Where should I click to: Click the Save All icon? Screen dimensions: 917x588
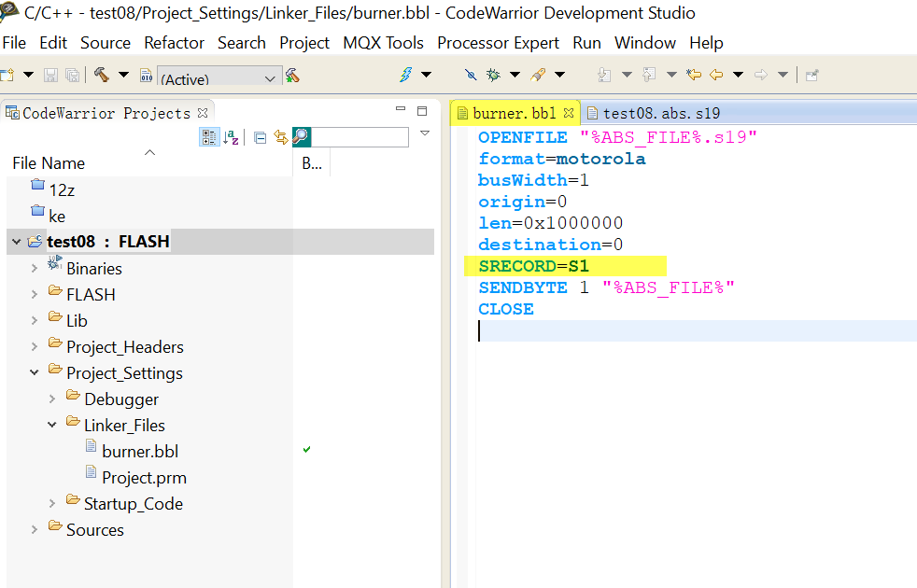[73, 75]
